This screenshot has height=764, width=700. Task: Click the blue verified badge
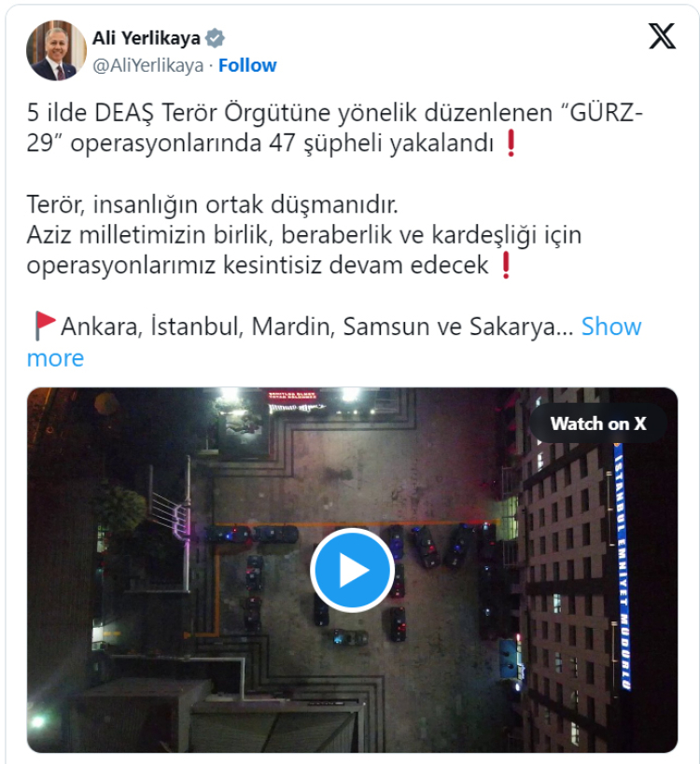click(215, 38)
